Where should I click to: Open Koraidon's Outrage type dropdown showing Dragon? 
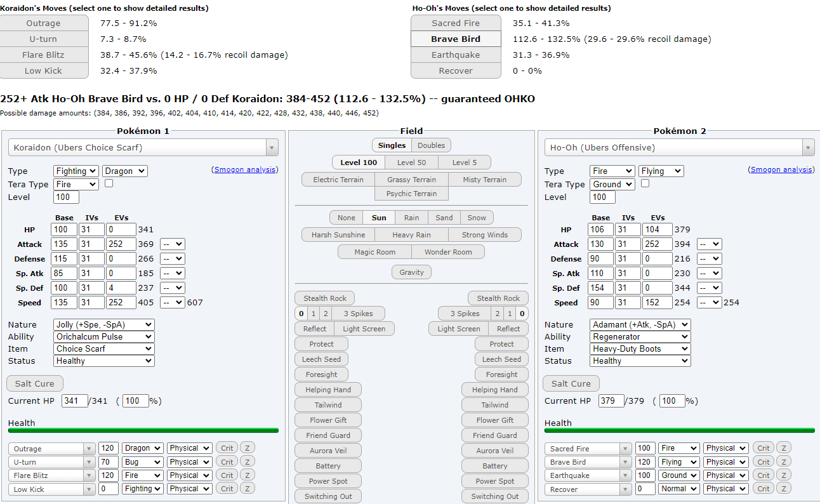[x=143, y=448]
